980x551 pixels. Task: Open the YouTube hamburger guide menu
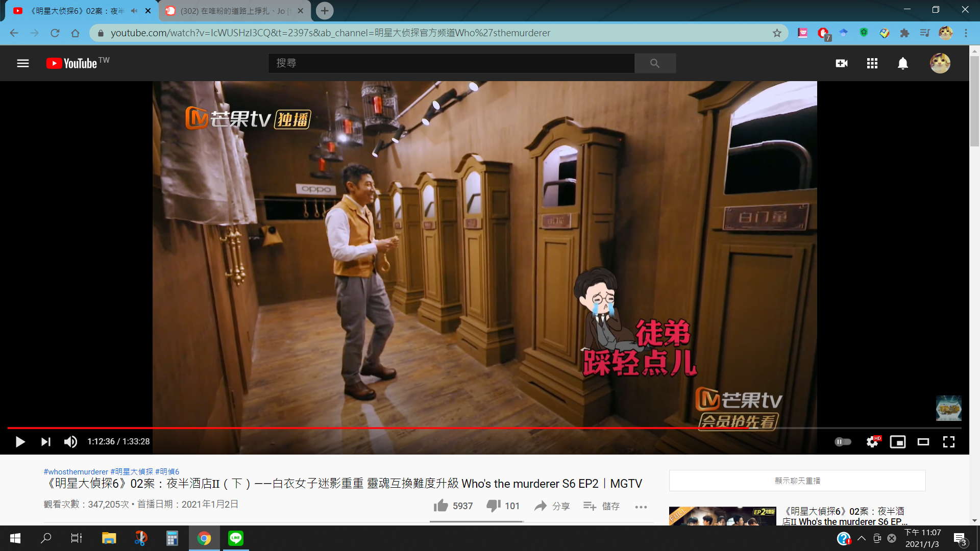23,63
